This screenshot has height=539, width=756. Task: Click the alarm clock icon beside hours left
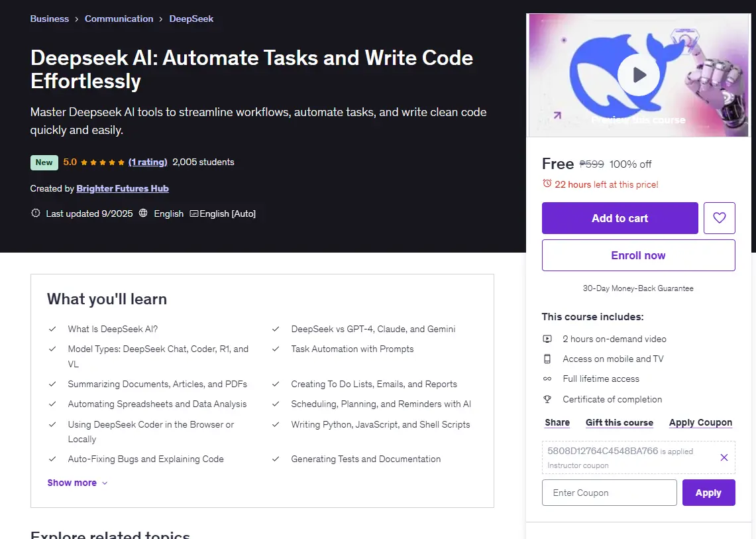coord(547,184)
